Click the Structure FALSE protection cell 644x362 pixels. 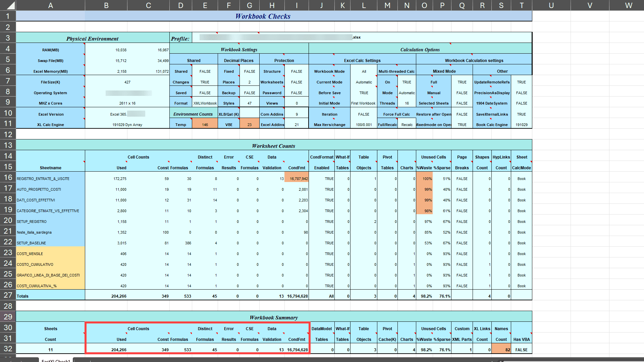pyautogui.click(x=297, y=71)
